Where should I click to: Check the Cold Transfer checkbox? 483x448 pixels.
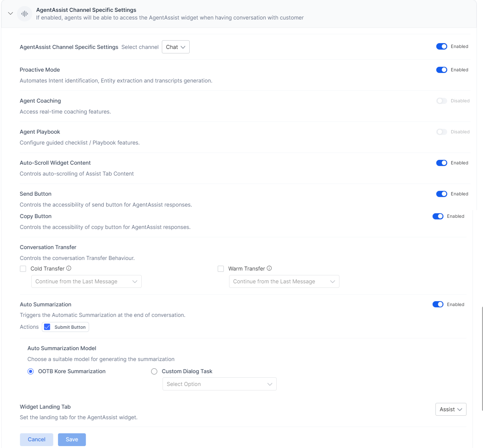pos(23,269)
